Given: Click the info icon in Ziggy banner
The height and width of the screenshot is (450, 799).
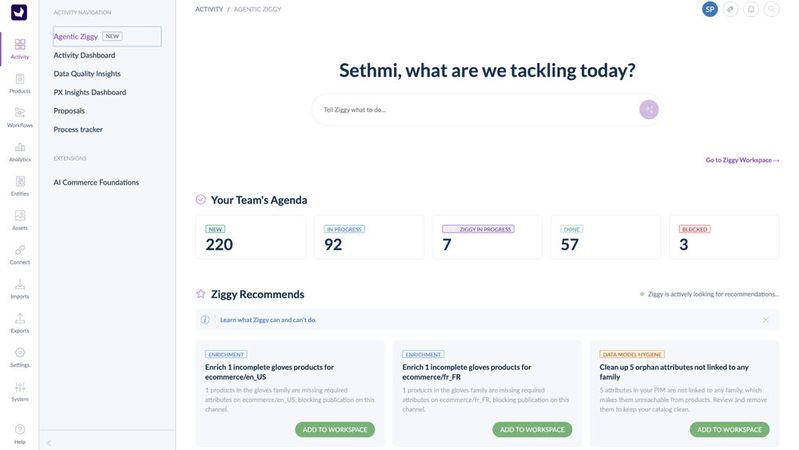Looking at the screenshot, I should pyautogui.click(x=205, y=320).
